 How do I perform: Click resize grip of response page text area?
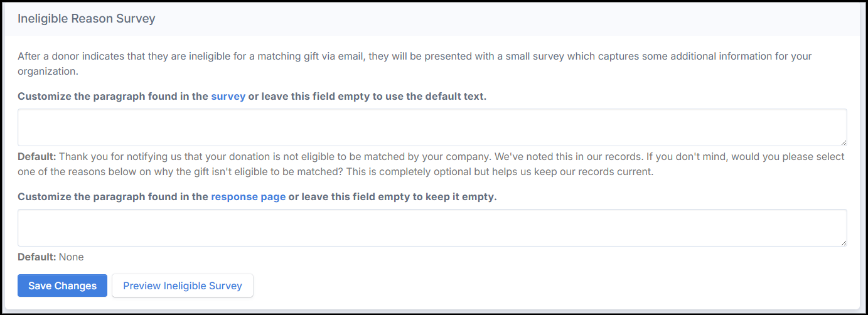pyautogui.click(x=843, y=243)
